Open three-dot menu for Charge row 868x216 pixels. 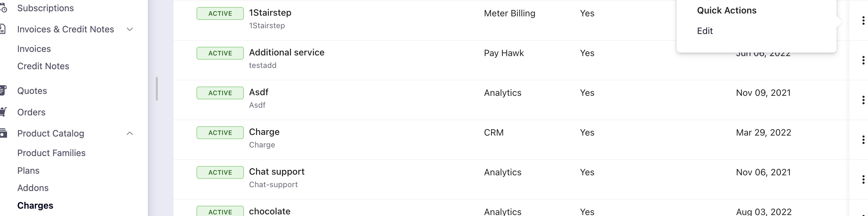pyautogui.click(x=863, y=140)
